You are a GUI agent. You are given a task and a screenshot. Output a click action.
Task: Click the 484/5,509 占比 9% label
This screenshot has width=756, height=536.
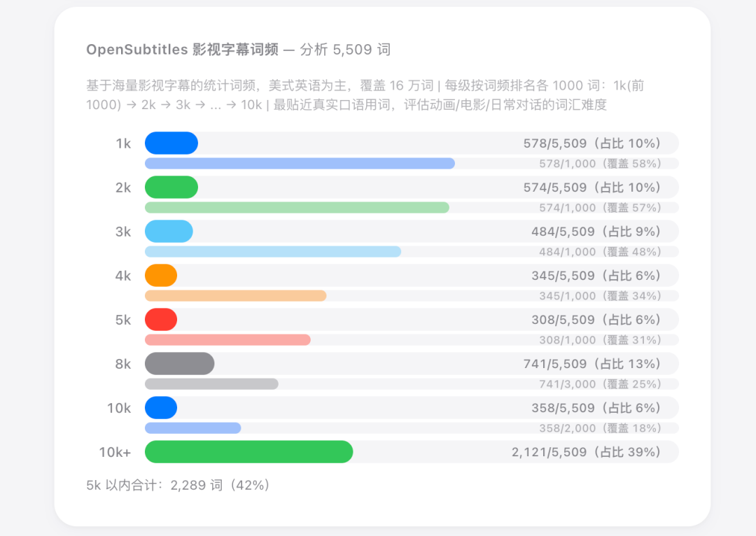[x=596, y=232]
